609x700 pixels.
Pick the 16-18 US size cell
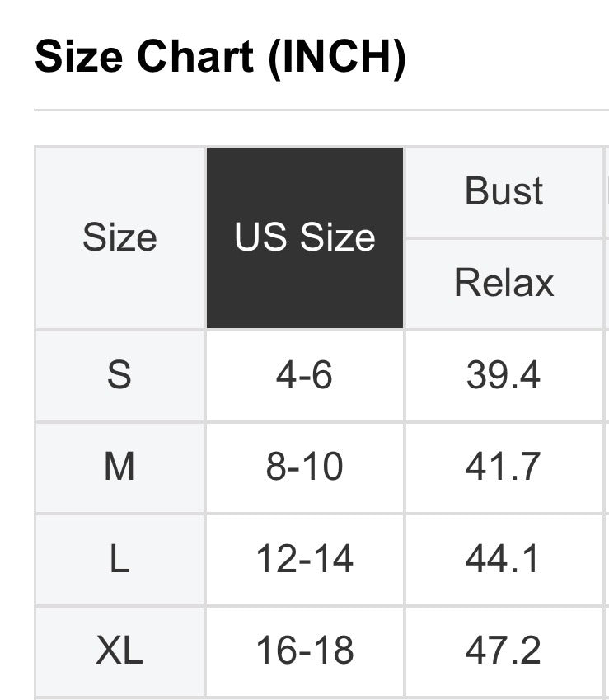point(304,651)
